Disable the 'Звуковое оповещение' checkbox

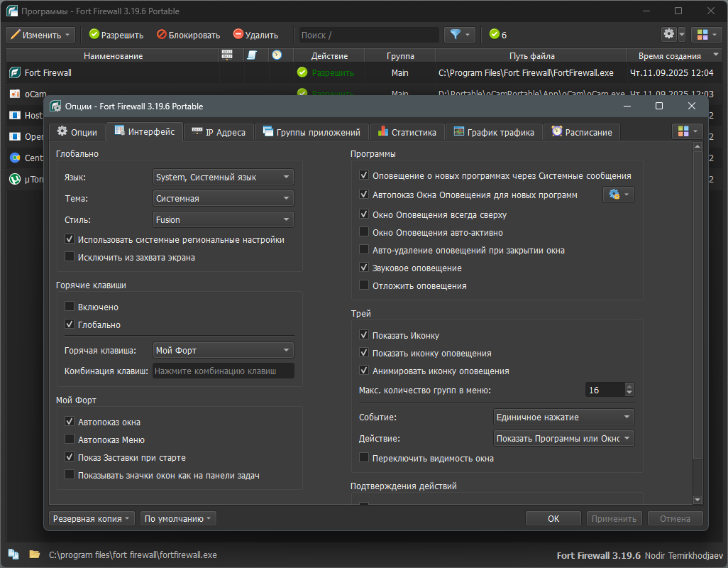[364, 268]
